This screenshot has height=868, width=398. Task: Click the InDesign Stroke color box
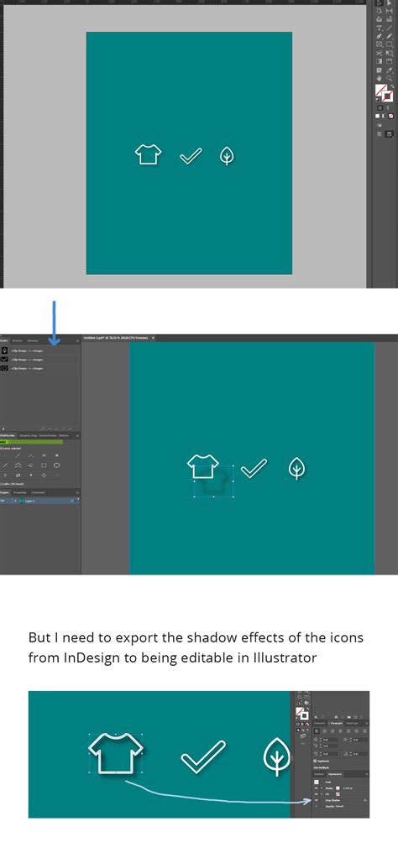coord(387,97)
